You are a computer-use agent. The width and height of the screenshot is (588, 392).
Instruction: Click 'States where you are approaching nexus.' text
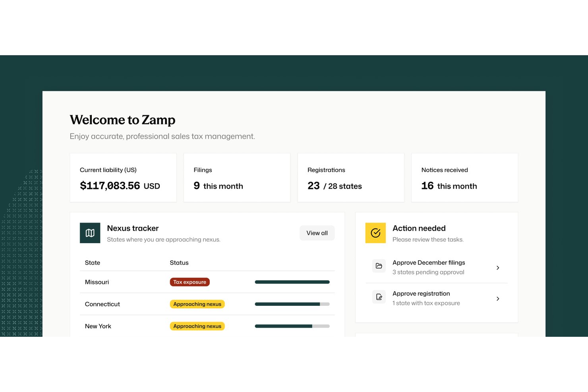(164, 239)
